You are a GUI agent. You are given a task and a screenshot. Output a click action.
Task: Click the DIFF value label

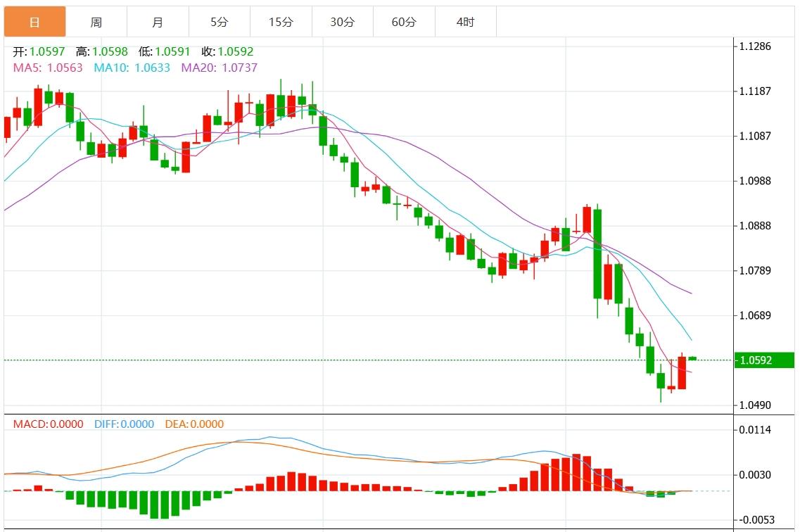pyautogui.click(x=123, y=424)
